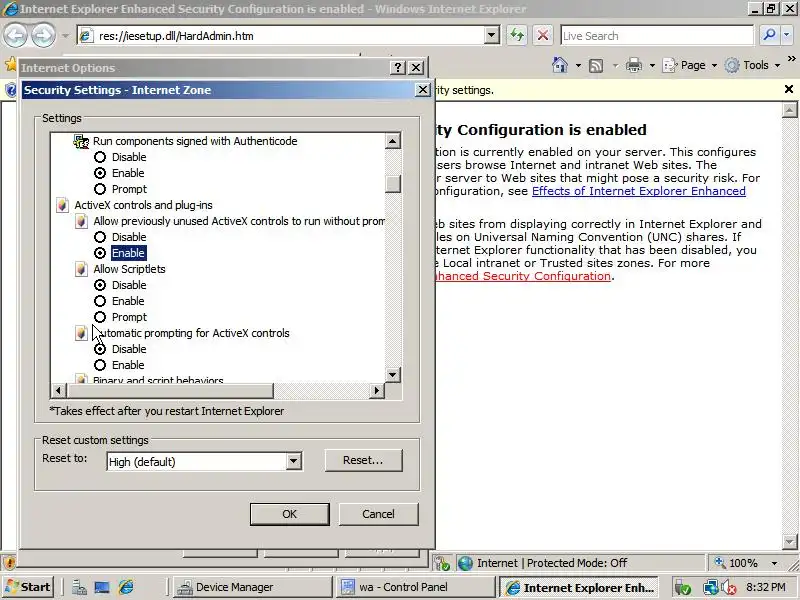Image resolution: width=800 pixels, height=600 pixels.
Task: Select Prompt for Run components signed with Authenticode
Action: 100,189
